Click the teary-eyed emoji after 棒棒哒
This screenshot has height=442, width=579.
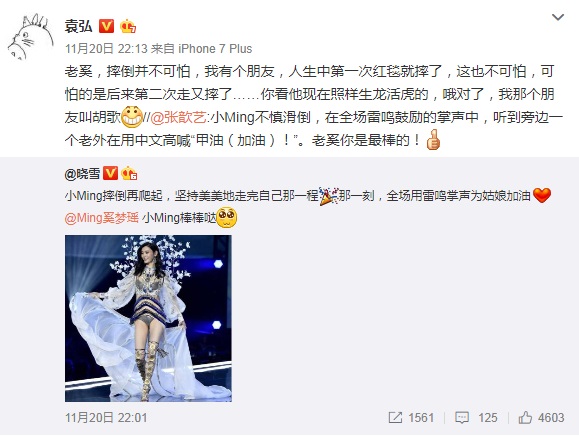coord(226,218)
